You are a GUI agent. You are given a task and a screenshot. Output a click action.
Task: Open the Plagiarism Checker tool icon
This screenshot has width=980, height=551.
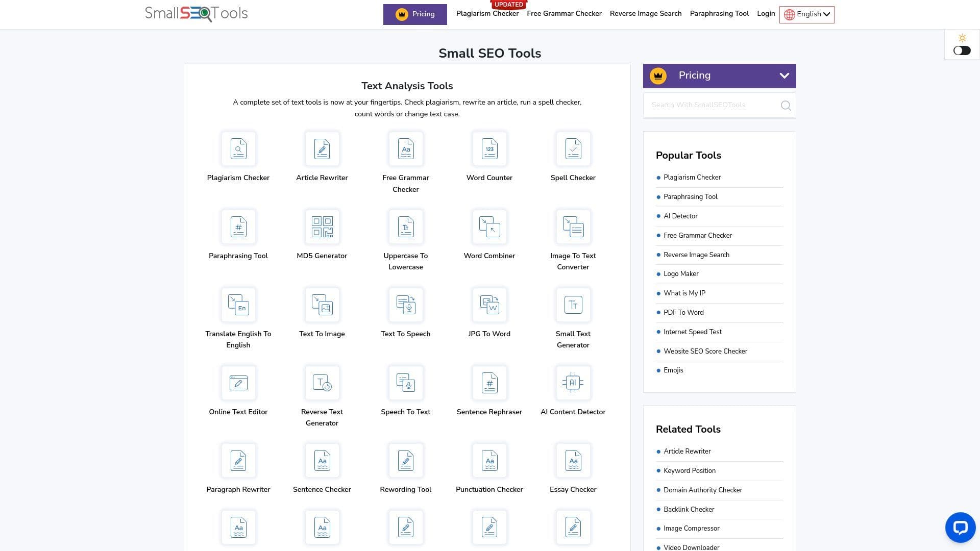coord(238,149)
